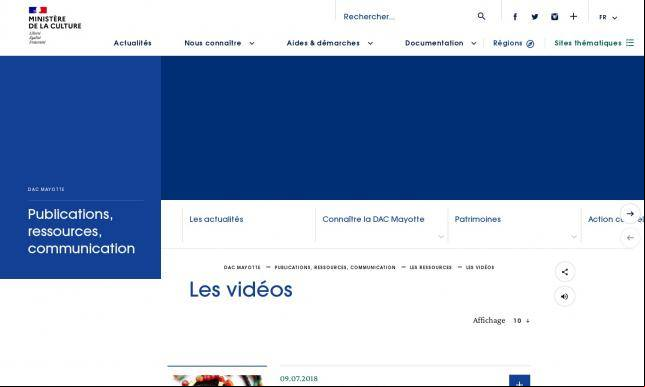The image size is (645, 387).
Task: Click the share icon beside Les vidéos
Action: click(565, 272)
